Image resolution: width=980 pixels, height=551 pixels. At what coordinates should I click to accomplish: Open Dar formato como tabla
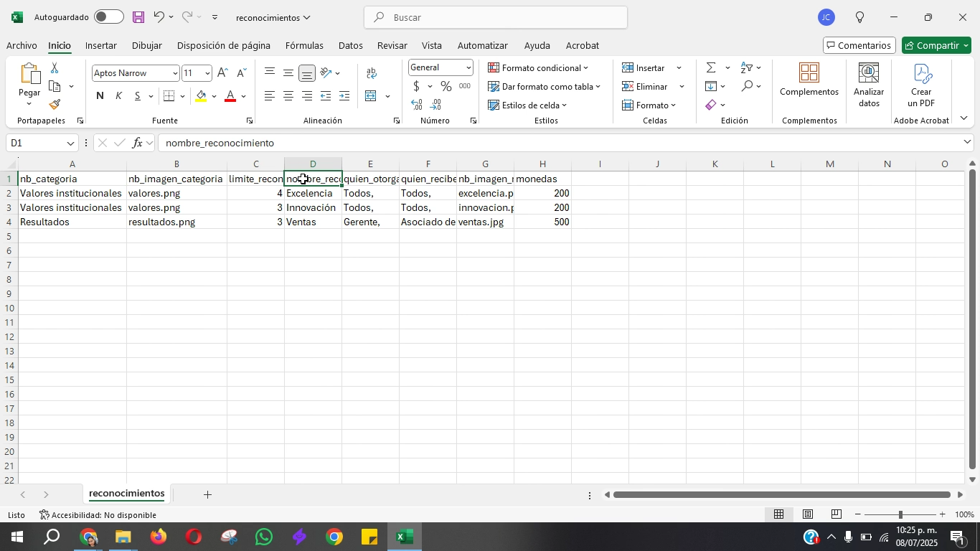coord(545,86)
